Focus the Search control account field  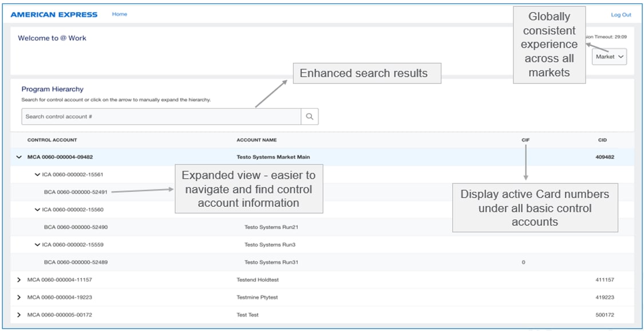[161, 117]
